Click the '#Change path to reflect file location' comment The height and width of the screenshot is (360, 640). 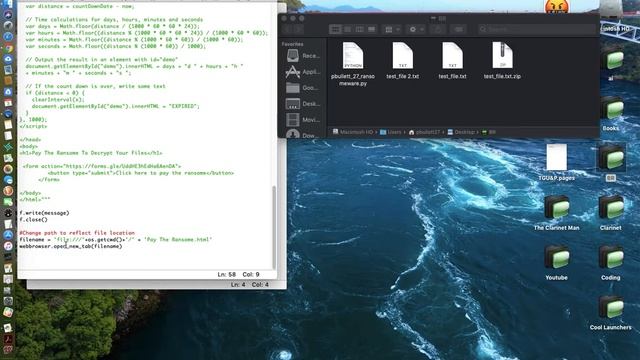pyautogui.click(x=77, y=233)
